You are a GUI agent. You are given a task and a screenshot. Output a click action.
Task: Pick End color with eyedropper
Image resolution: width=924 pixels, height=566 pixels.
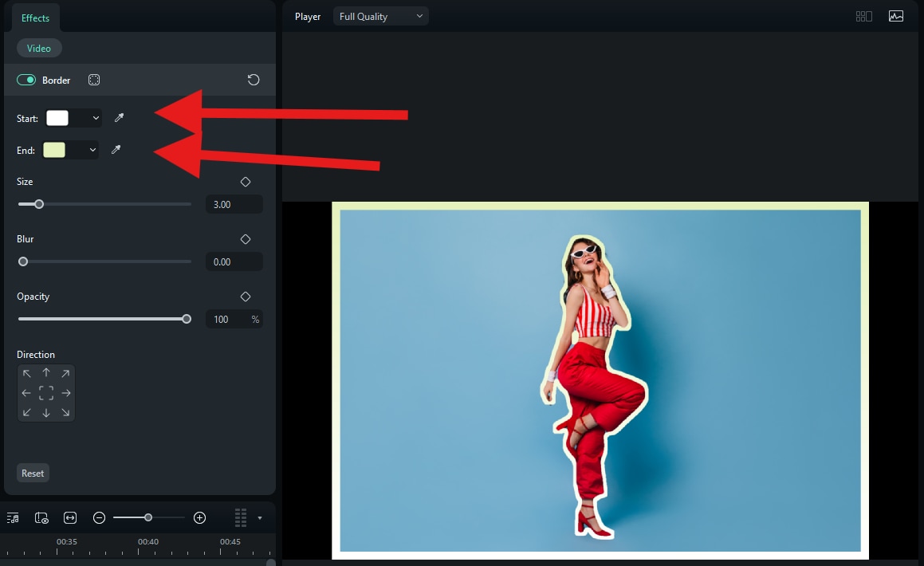(116, 150)
